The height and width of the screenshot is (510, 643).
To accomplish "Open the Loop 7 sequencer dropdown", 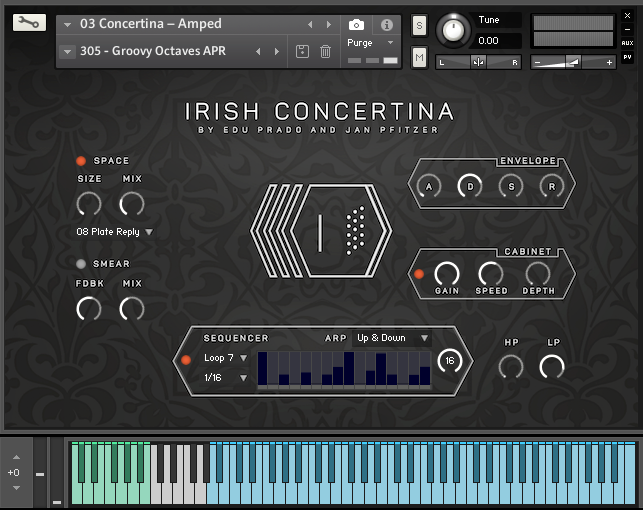I will (x=226, y=358).
